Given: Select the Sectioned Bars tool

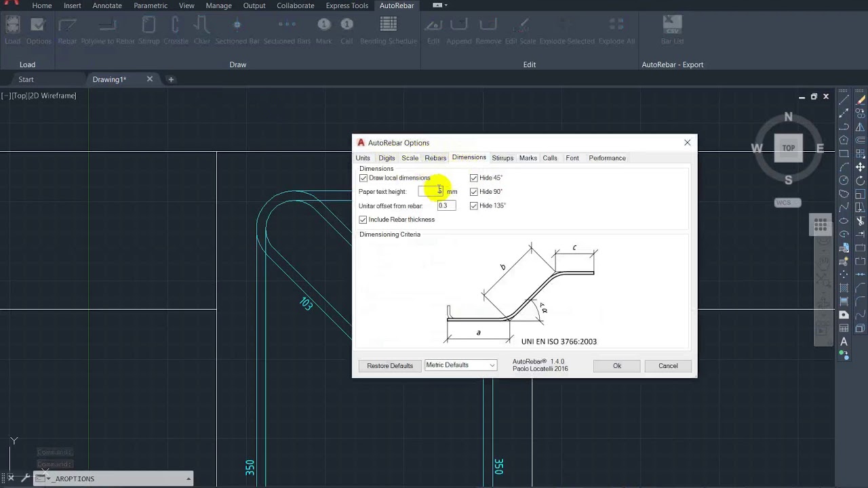Looking at the screenshot, I should [x=287, y=30].
